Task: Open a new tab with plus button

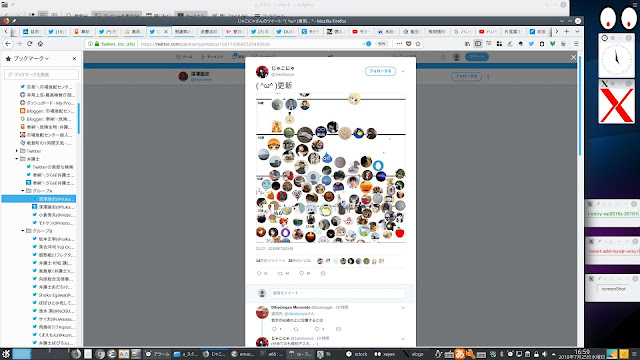Action: coord(567,31)
